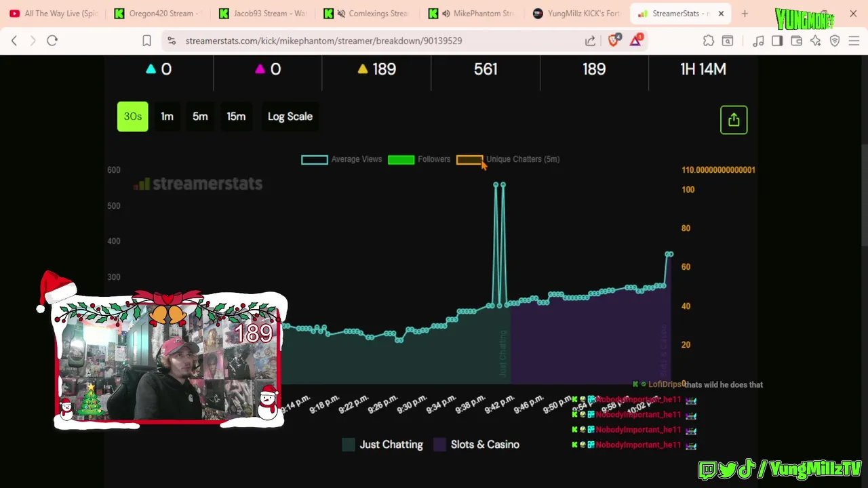This screenshot has width=868, height=488.
Task: Click the share icon in the address bar
Action: (591, 41)
